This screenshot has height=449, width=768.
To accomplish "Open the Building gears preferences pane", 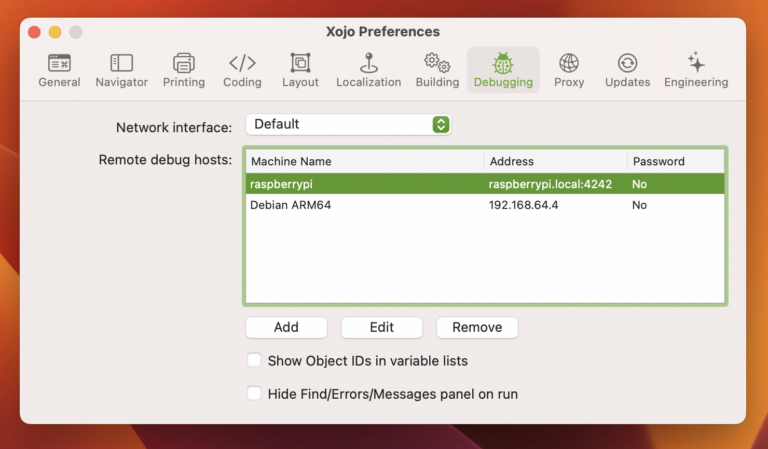I will pos(437,71).
